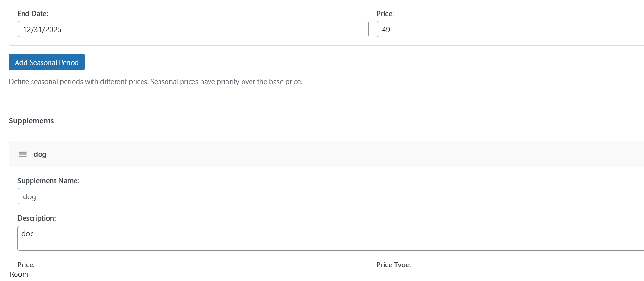Grab the drag handle icon beside dog

pos(23,154)
